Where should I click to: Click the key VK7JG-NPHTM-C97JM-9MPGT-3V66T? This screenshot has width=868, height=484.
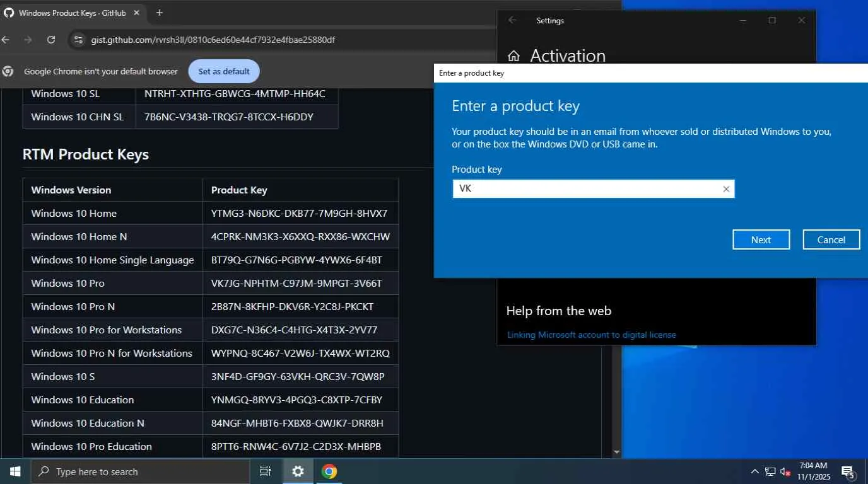(296, 283)
